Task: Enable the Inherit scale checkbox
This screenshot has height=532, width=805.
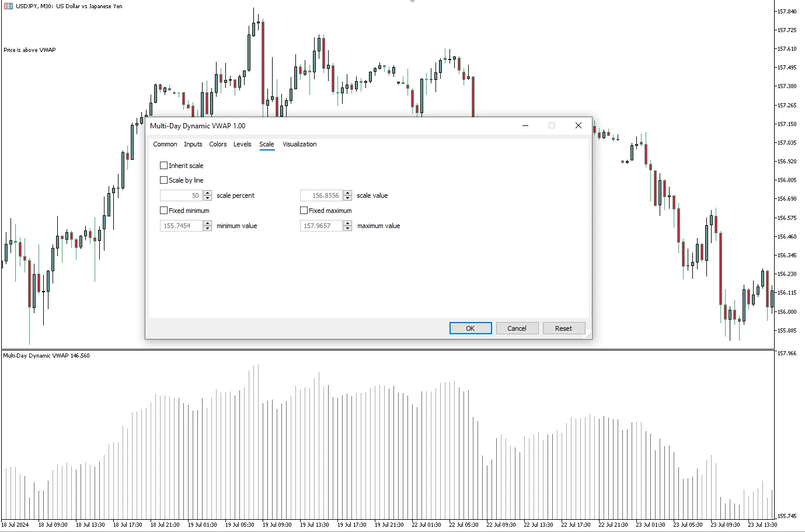Action: (x=163, y=166)
